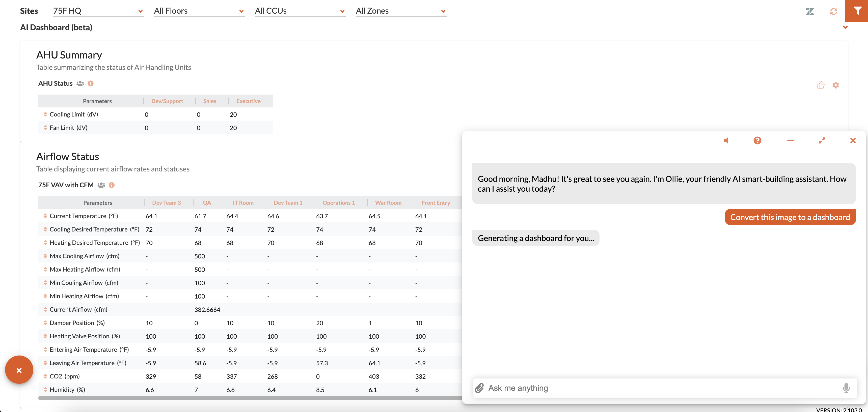The width and height of the screenshot is (868, 412).
Task: Sort by Heating Valve Position row arrows
Action: 45,336
